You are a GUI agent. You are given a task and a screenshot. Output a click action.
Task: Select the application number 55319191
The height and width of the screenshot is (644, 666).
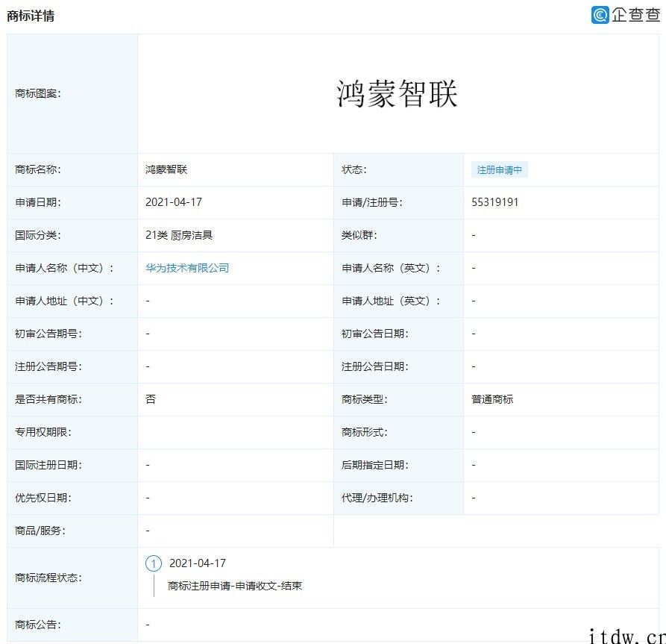coord(494,202)
